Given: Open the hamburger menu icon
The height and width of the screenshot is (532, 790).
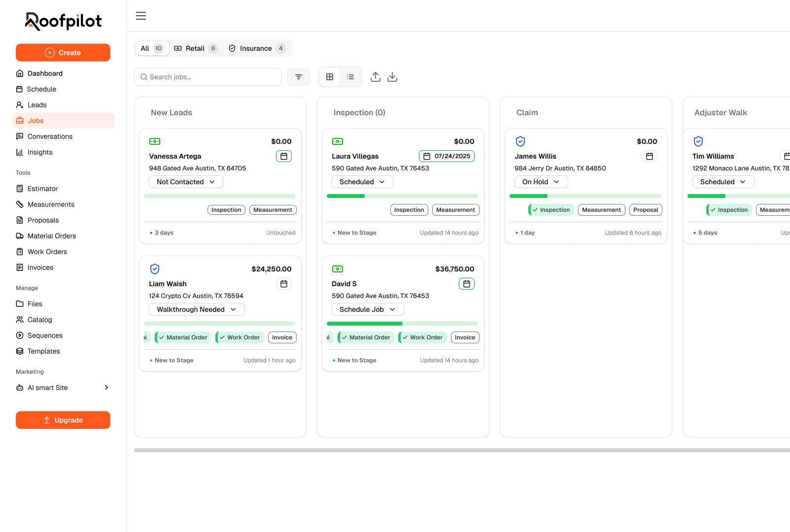Looking at the screenshot, I should (141, 16).
